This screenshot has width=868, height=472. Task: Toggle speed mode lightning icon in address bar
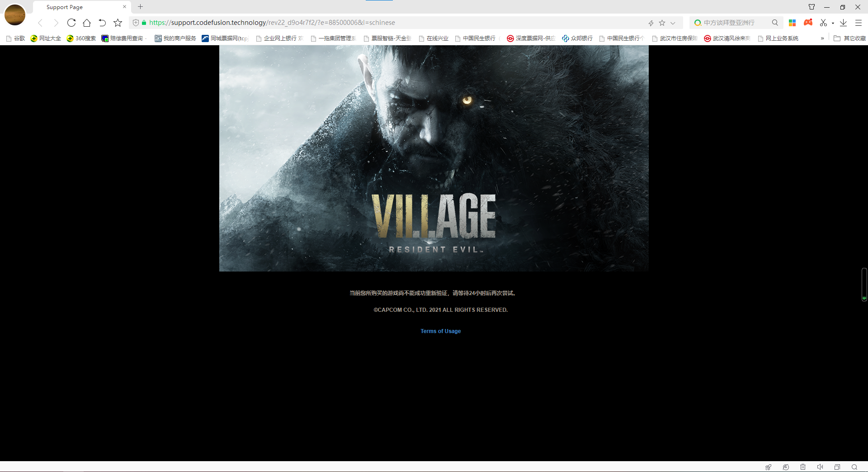(651, 23)
